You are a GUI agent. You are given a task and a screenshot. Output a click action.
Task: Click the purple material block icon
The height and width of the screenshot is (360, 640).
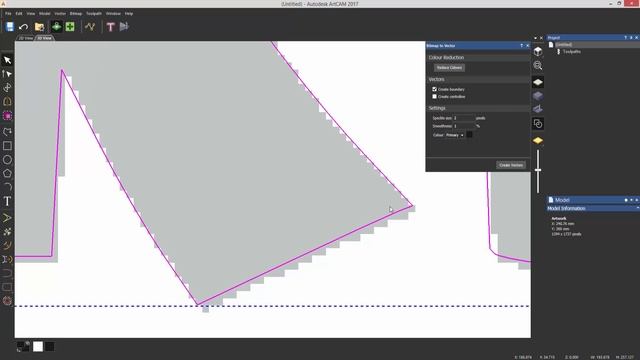(538, 96)
